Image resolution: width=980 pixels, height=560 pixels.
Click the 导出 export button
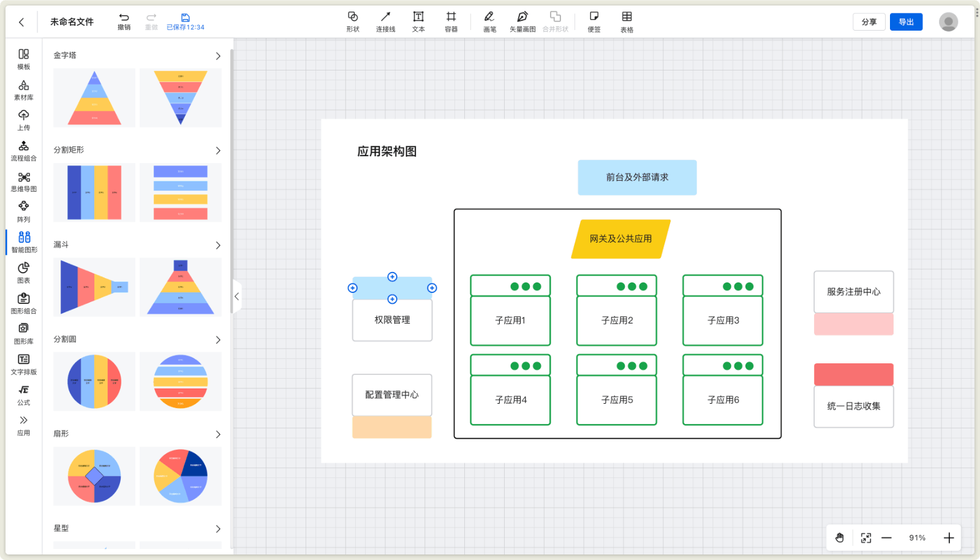coord(906,22)
